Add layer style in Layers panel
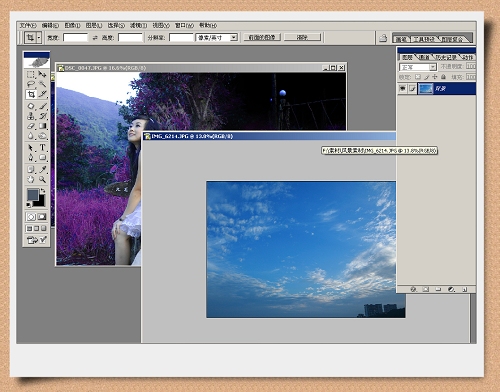 coord(413,289)
